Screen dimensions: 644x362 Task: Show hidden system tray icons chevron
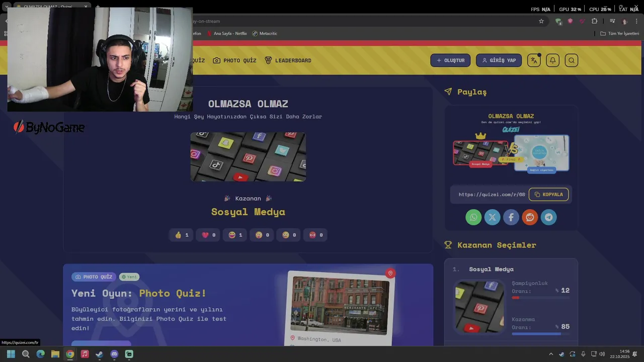tap(551, 354)
